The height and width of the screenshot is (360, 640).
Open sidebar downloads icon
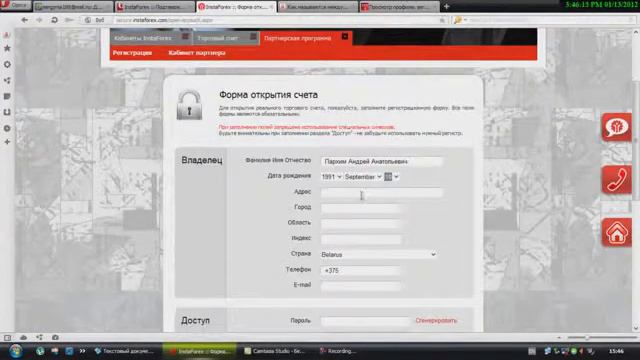pos(7,112)
